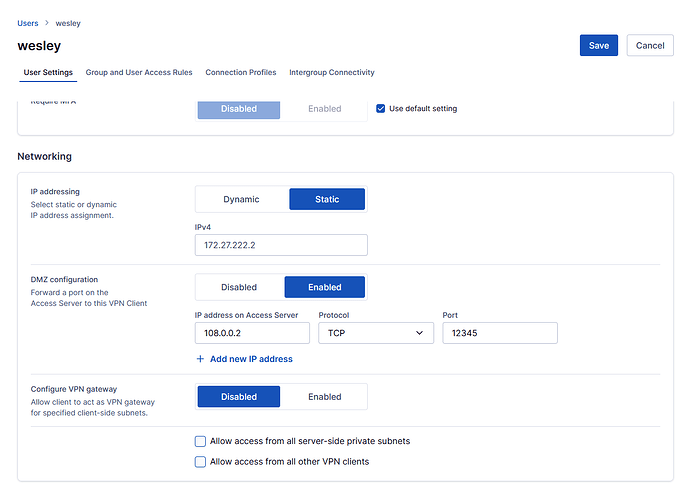Screen dimensions: 690x498
Task: Expand the Protocol TCP dropdown
Action: [376, 333]
